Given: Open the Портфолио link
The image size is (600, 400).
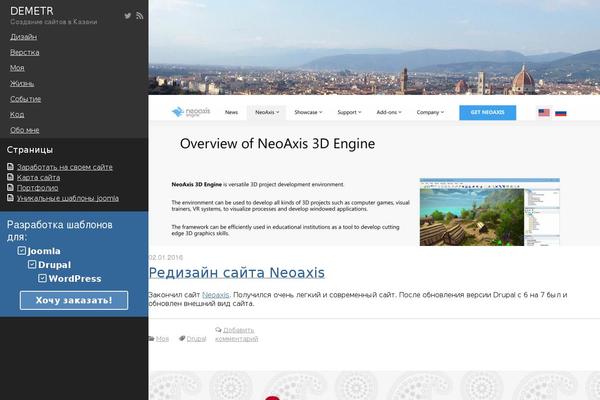Looking at the screenshot, I should tap(38, 188).
